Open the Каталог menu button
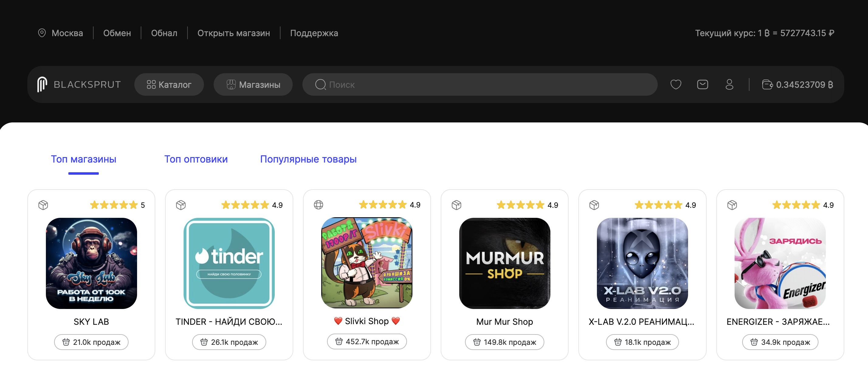 pos(169,84)
